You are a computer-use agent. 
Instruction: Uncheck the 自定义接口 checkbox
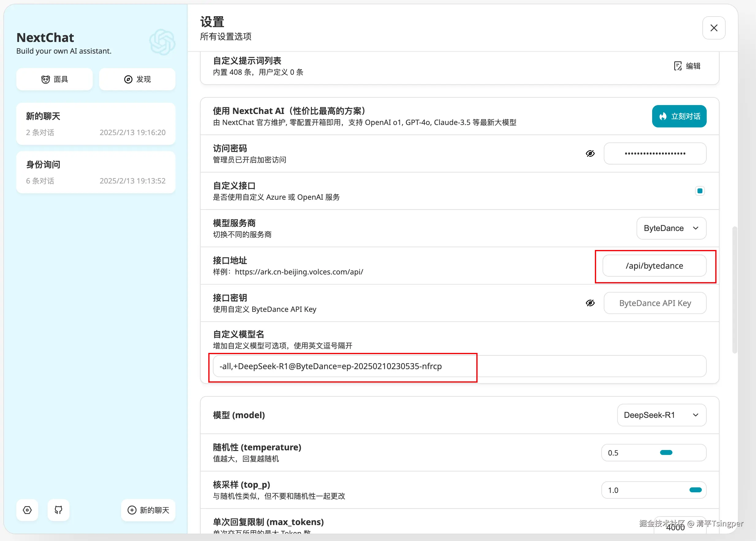pyautogui.click(x=700, y=191)
